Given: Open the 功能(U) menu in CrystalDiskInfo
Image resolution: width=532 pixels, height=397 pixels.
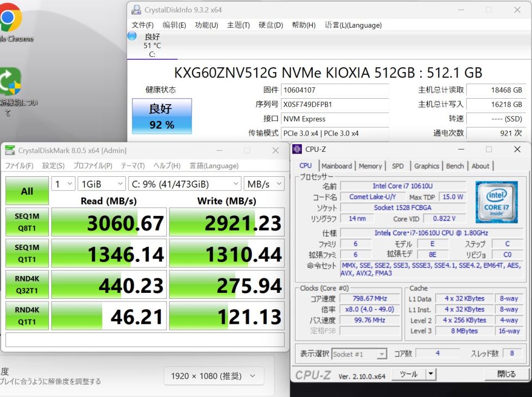Looking at the screenshot, I should (x=206, y=25).
